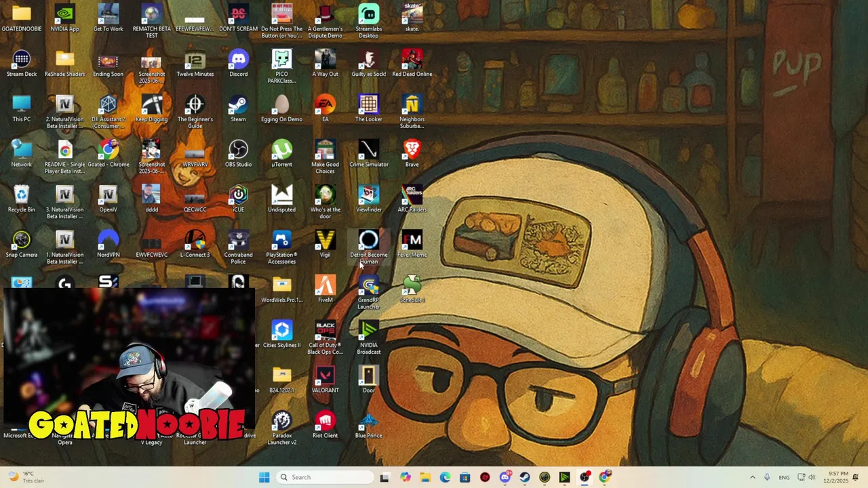Select the ARC Raiders icon

(412, 199)
